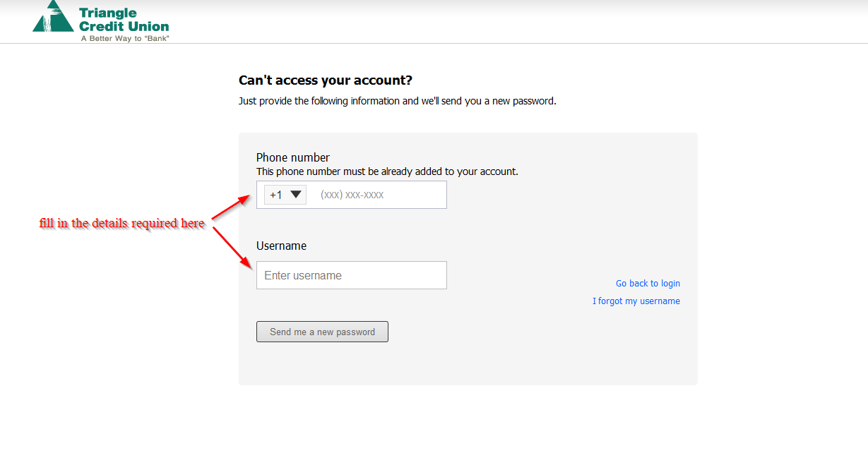868x453 pixels.
Task: Focus the (xxx) xxx-xxxx phone number field
Action: [379, 195]
